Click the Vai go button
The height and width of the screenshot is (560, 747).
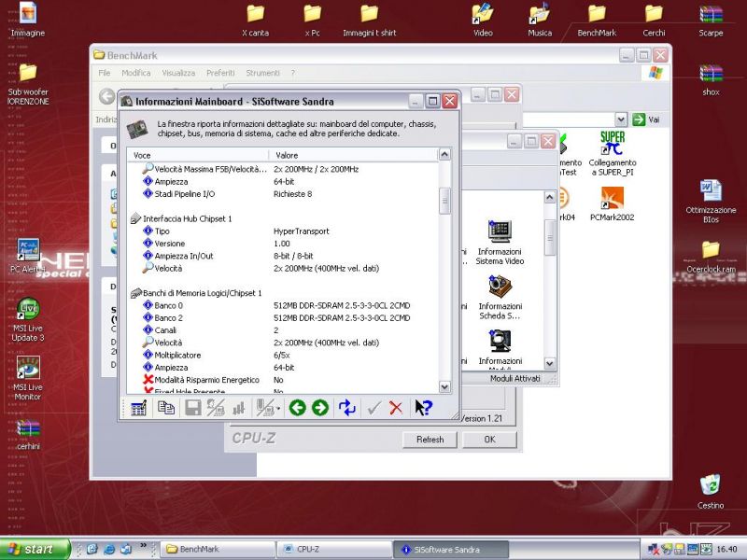tap(646, 119)
